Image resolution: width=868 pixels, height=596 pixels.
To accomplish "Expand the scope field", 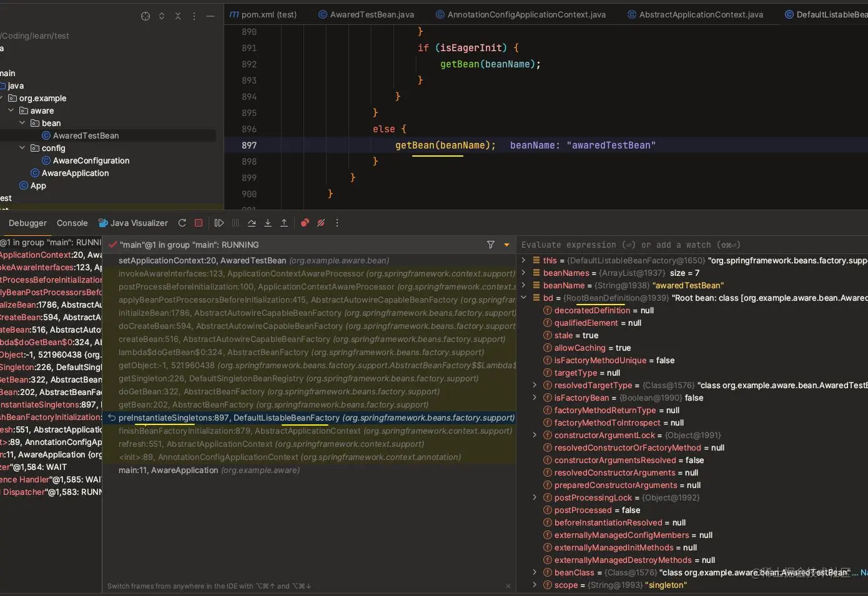I will [x=535, y=585].
